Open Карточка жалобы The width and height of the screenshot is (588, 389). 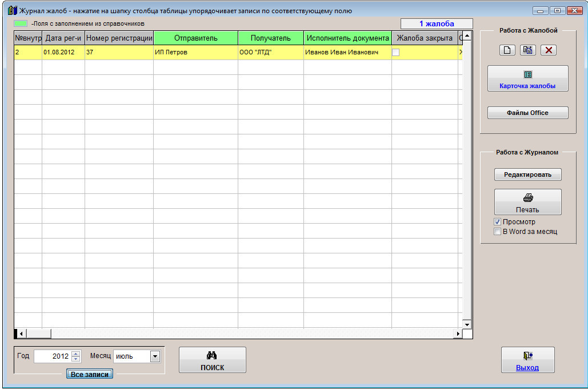pyautogui.click(x=527, y=78)
